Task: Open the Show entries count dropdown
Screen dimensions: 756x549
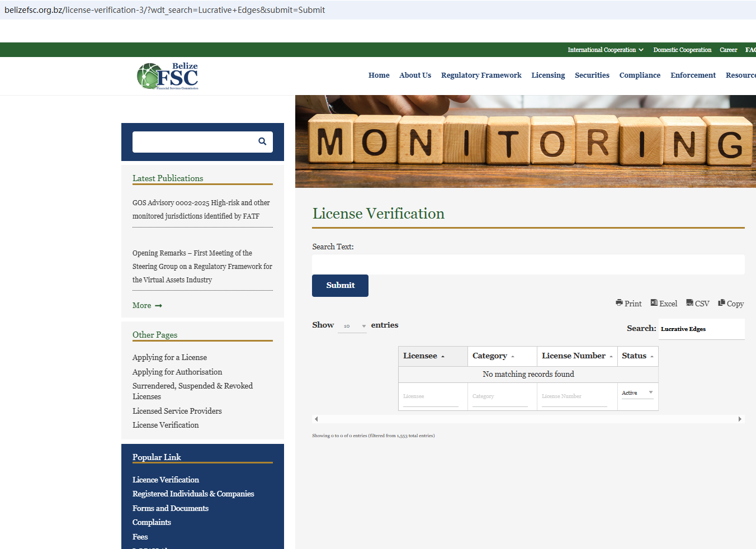Action: tap(352, 326)
